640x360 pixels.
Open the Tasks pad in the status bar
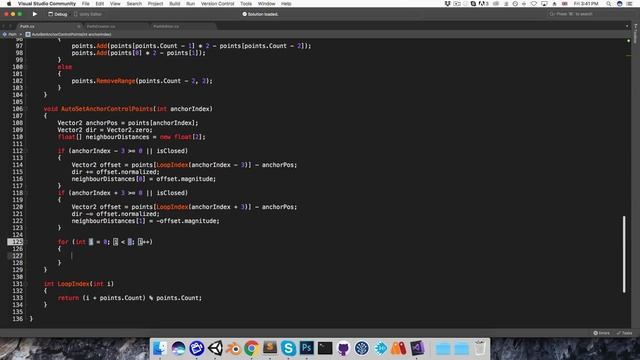pos(624,333)
